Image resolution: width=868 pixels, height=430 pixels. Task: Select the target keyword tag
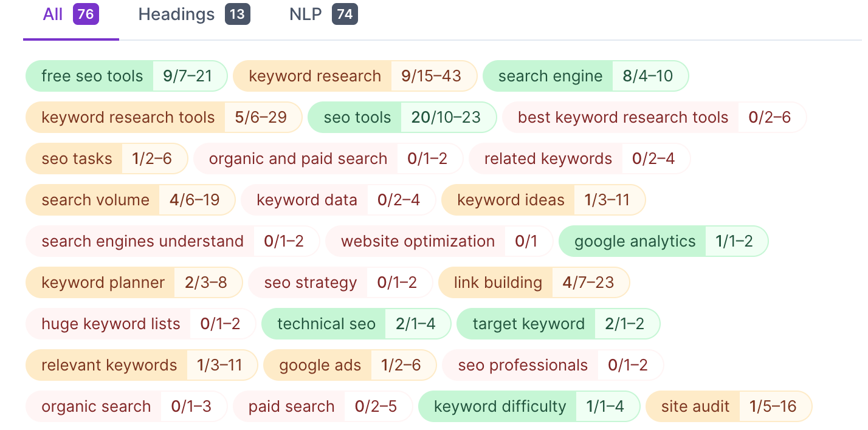pos(559,324)
